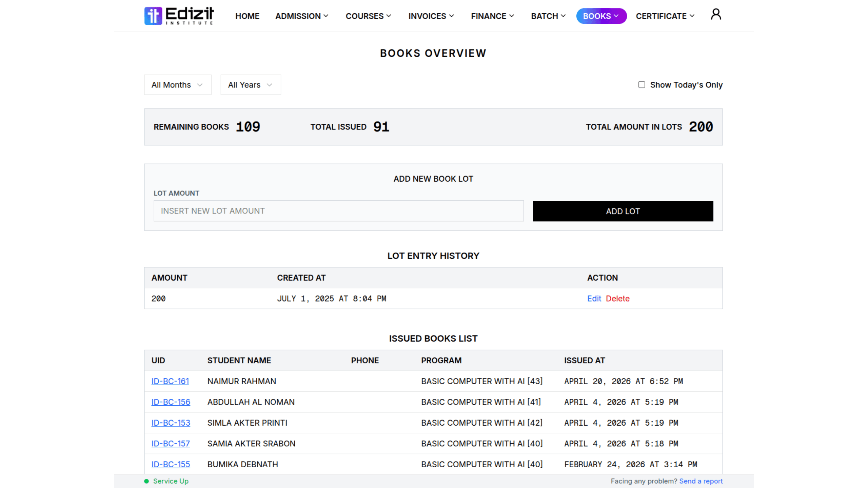Select the NAIMUR RAHMAN name cell
This screenshot has width=868, height=488.
point(242,381)
